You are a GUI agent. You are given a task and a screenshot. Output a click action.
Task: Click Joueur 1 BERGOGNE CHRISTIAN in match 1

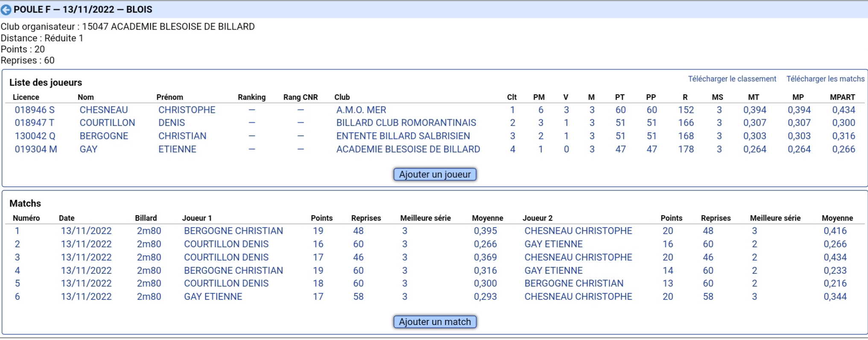pyautogui.click(x=234, y=231)
